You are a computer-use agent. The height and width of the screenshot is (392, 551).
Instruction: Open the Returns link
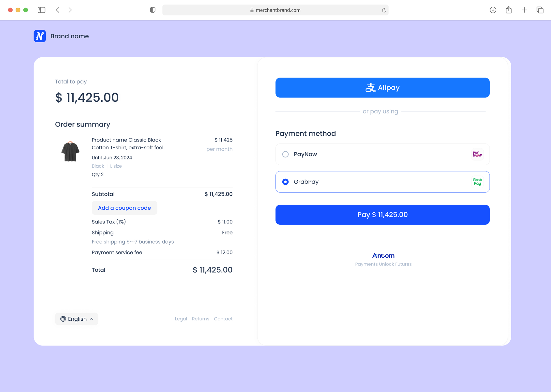200,319
